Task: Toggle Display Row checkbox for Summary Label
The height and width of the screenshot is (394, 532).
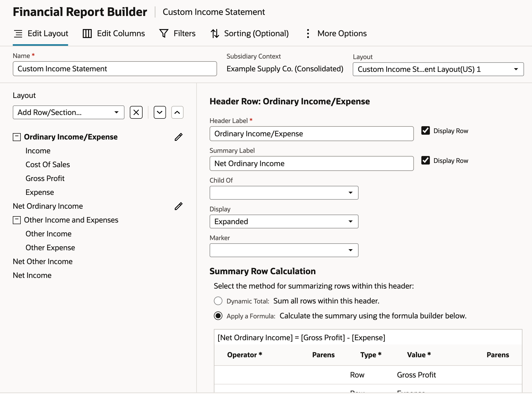Action: (x=426, y=160)
